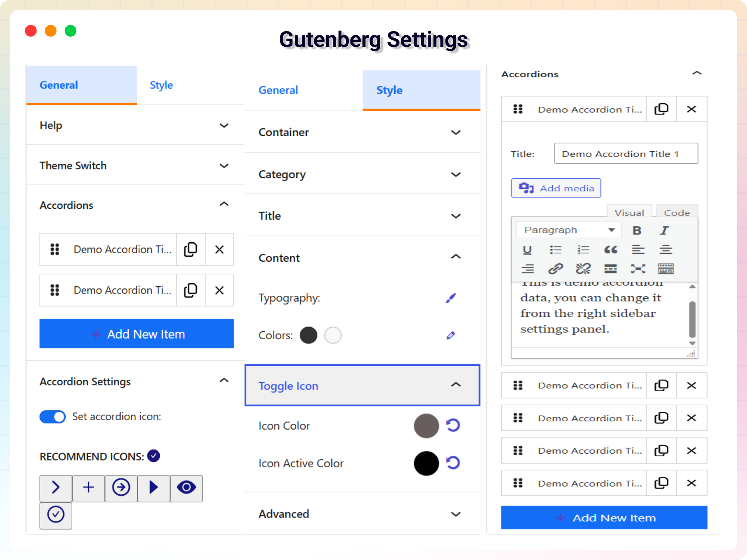Expand the Advanced section
The image size is (747, 560).
coord(362,514)
